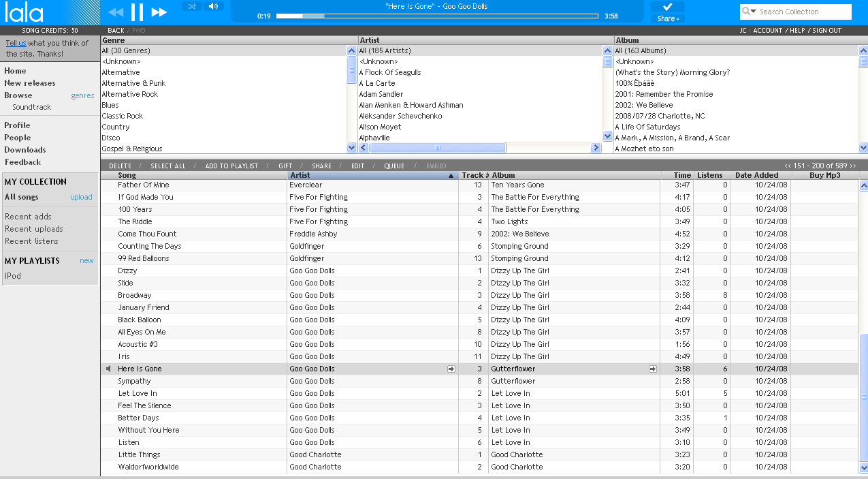Viewport: 868px width, 479px height.
Task: Go BACK in navigation bar
Action: pos(116,31)
